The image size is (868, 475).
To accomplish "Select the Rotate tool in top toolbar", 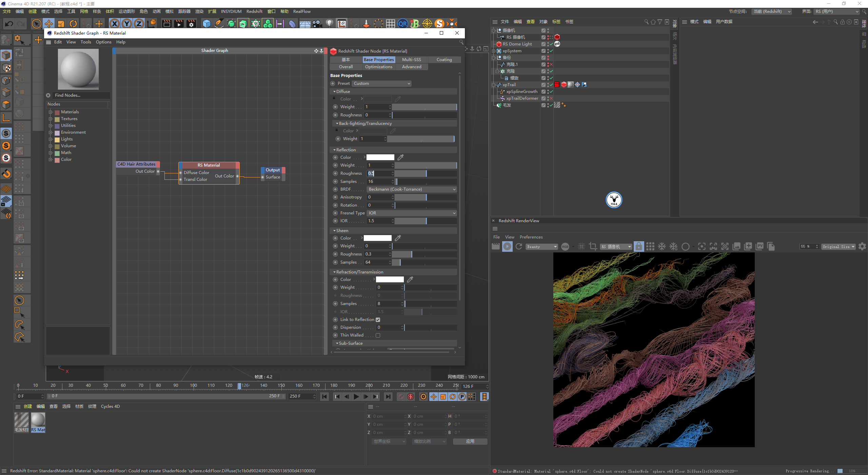I will point(73,24).
